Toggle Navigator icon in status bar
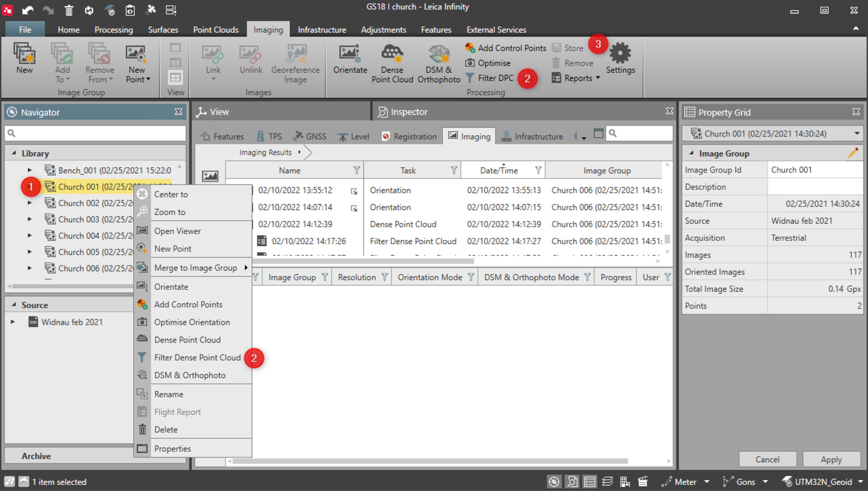Image resolution: width=868 pixels, height=491 pixels. [x=554, y=482]
